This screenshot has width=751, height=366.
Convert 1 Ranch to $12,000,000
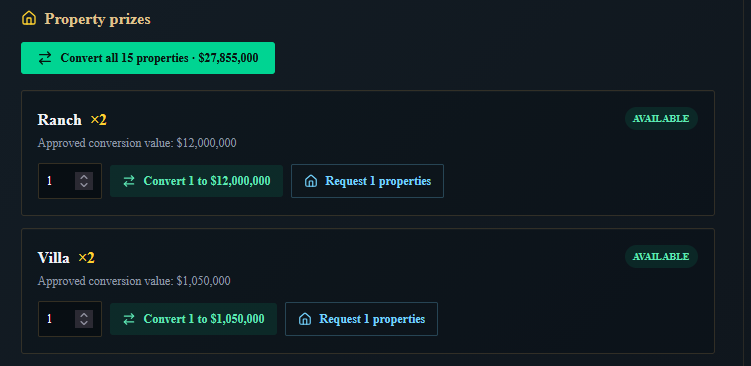pyautogui.click(x=196, y=181)
